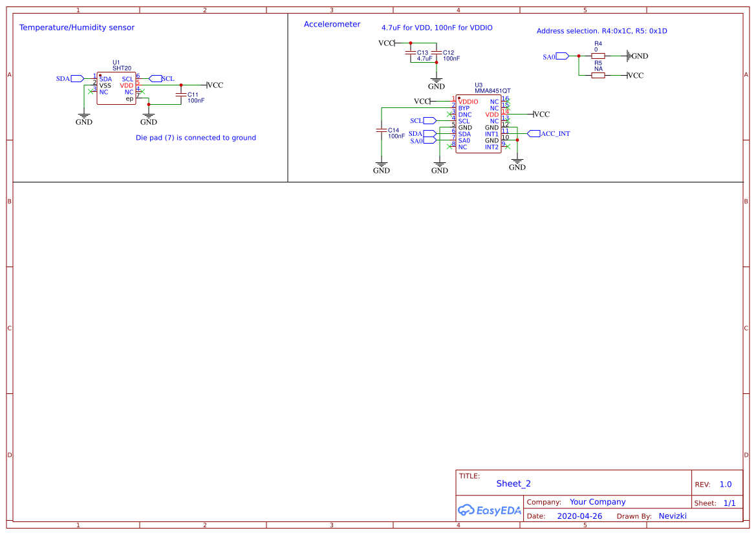756x535 pixels.
Task: Click the C12 capacitor symbol
Action: [437, 52]
